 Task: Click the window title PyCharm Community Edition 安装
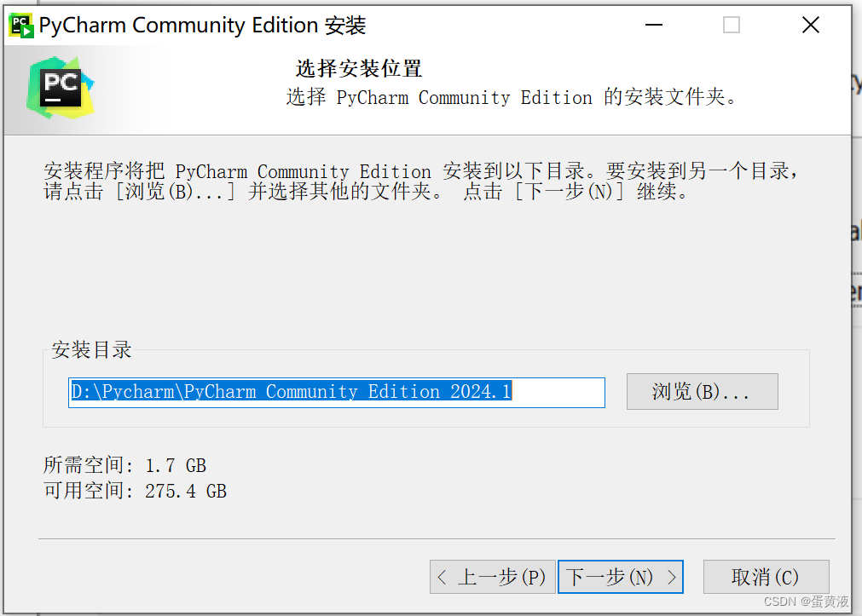(202, 26)
